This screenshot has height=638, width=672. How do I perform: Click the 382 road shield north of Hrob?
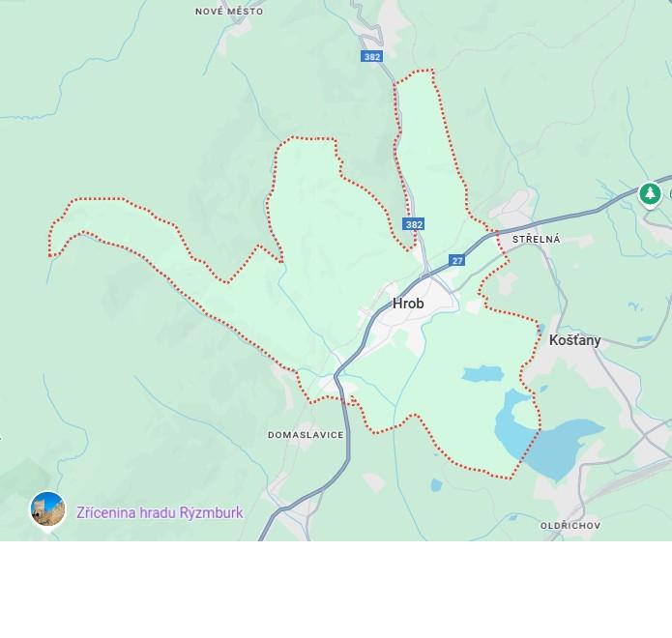click(x=414, y=224)
